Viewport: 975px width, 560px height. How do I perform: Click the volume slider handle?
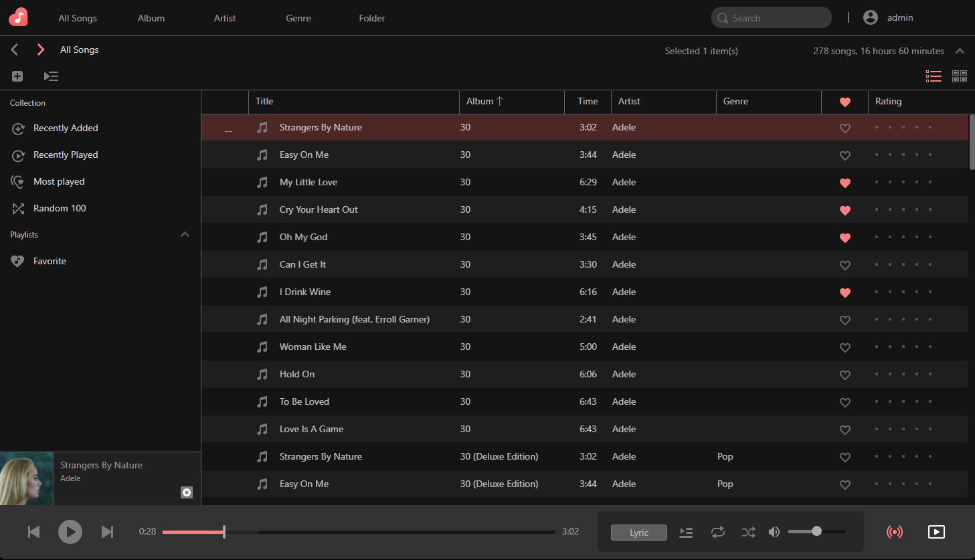(x=816, y=531)
